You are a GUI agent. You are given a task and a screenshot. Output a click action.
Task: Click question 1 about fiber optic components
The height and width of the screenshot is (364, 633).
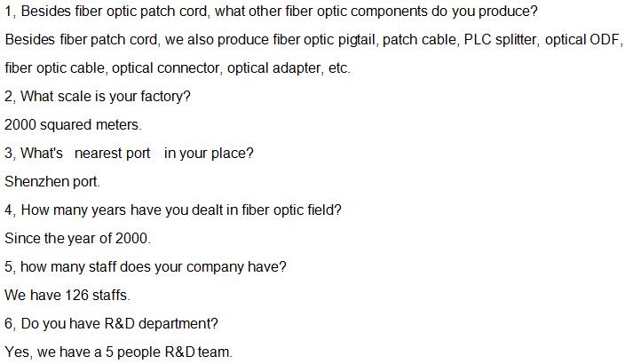click(272, 12)
